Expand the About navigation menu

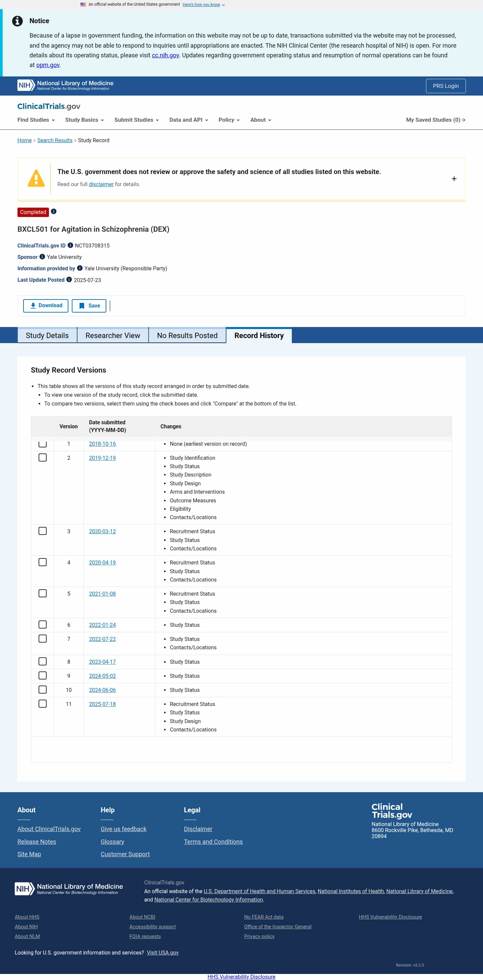261,120
